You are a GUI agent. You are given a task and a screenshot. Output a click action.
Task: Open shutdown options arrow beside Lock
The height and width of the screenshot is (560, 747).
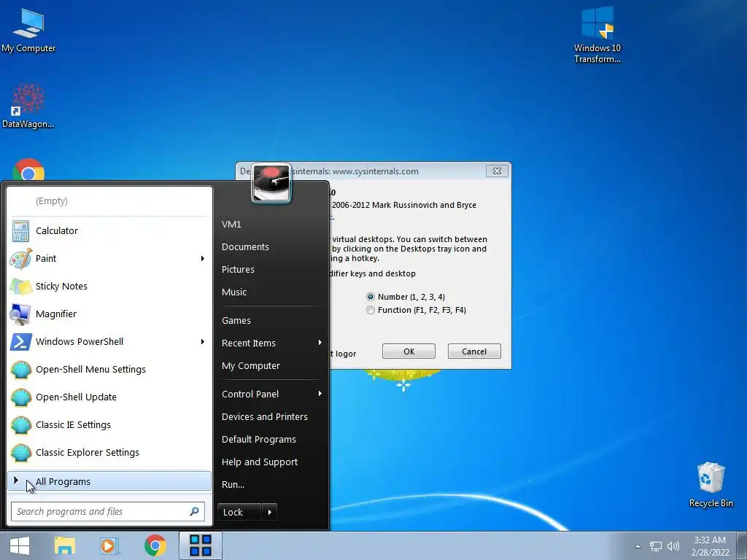click(x=270, y=513)
